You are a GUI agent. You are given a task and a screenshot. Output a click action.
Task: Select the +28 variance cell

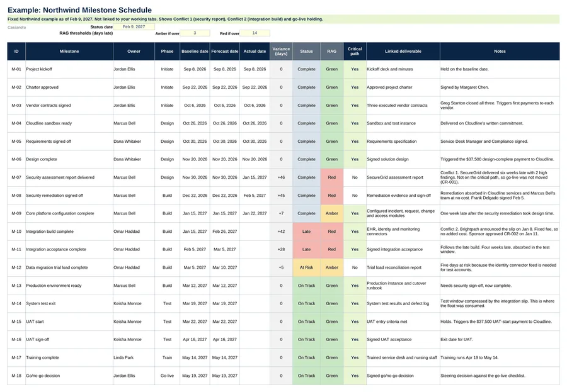coord(281,249)
